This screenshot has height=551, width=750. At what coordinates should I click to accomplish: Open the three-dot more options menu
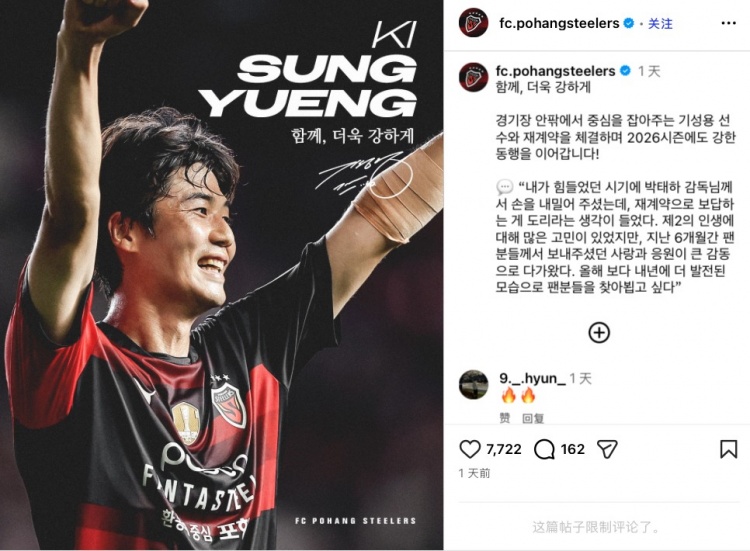click(x=728, y=23)
